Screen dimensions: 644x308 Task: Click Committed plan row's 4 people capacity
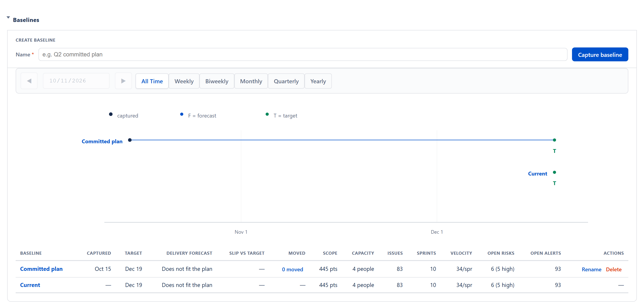coord(363,269)
